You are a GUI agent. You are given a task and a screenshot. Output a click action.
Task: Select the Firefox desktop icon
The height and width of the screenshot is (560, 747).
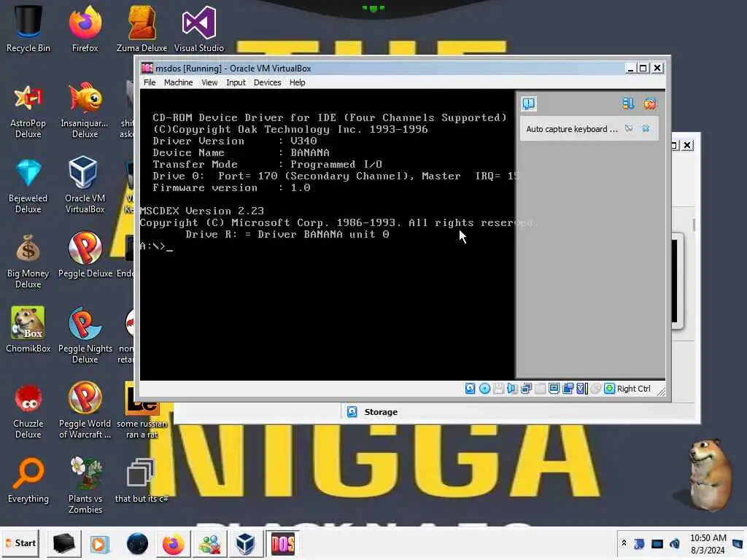85,28
